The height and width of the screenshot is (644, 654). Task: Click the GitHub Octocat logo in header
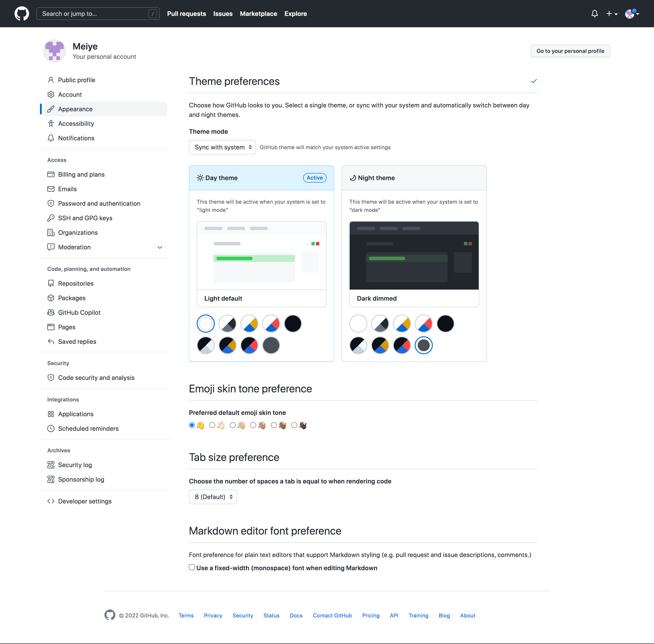22,14
